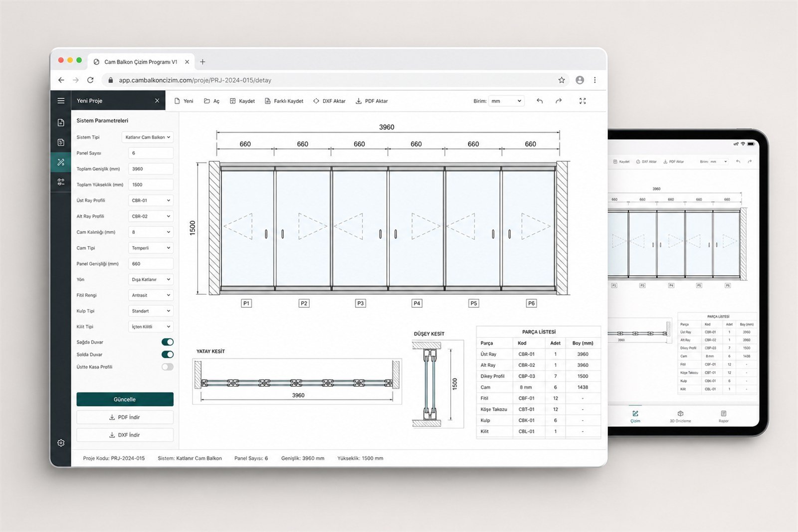Toggle the Sağda Duvar switch
Viewport: 798px width, 532px height.
pyautogui.click(x=168, y=342)
